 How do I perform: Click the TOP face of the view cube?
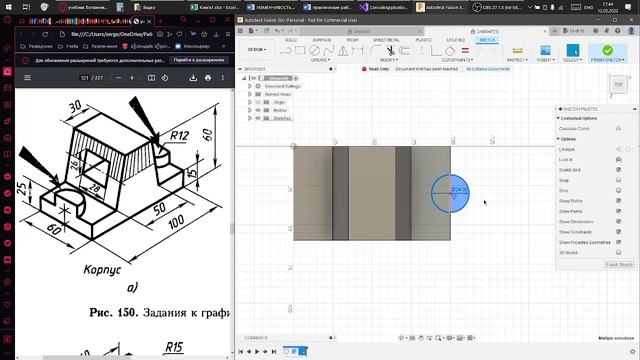point(618,84)
